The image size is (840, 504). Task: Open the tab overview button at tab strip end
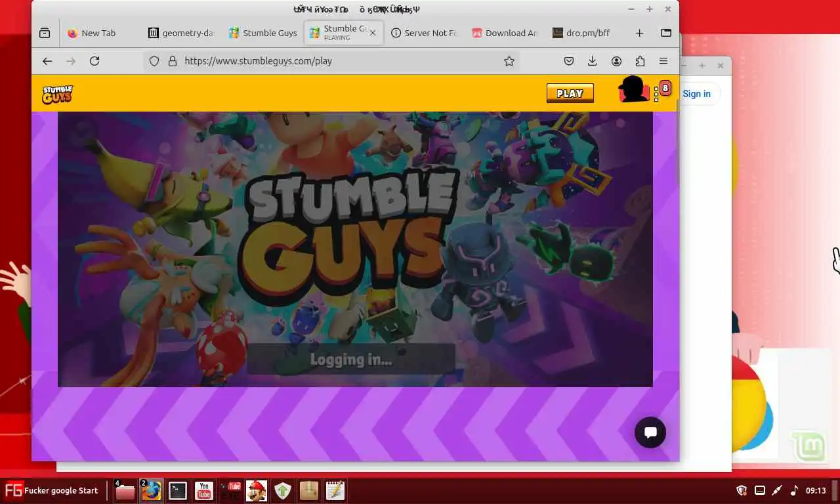tap(665, 33)
